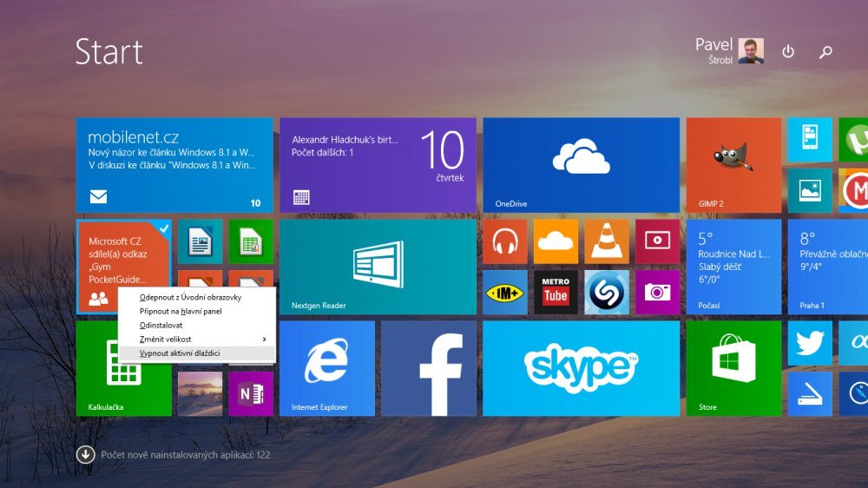
Task: Open the Shazam tile
Action: point(607,293)
